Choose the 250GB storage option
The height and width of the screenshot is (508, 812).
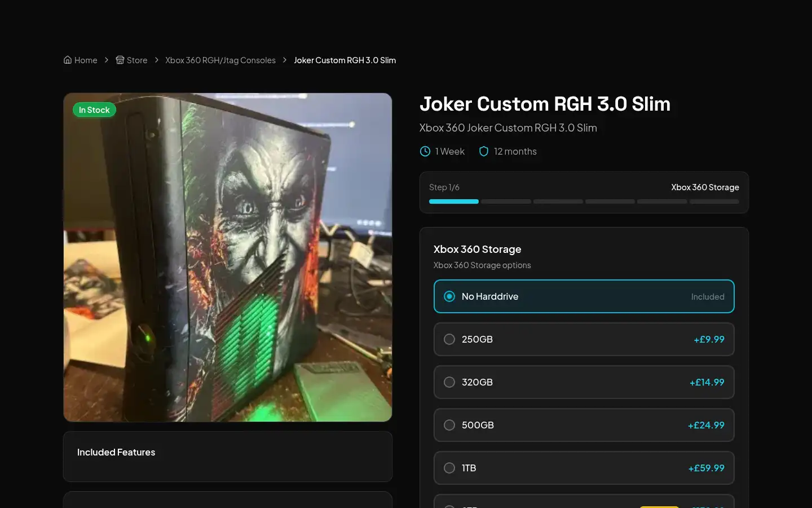(584, 339)
